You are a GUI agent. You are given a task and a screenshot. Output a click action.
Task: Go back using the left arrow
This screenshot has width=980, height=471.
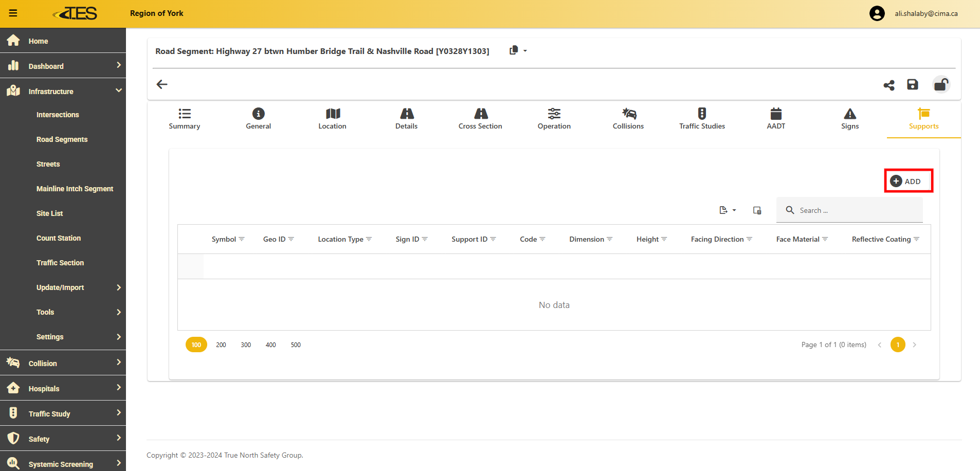click(162, 84)
